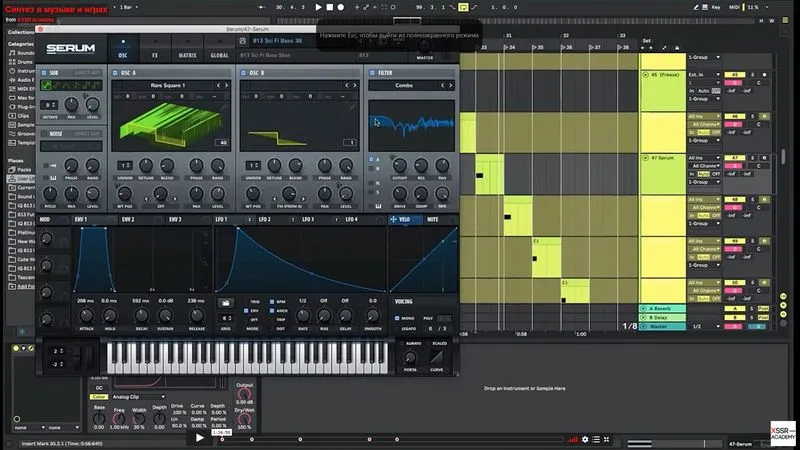Select the ENV 2 envelope tab
800x450 pixels.
[x=128, y=219]
